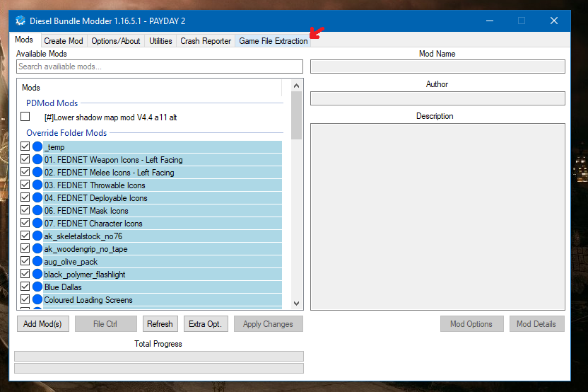588x392 pixels.
Task: Click blue circle beside Blue Dallas
Action: pyautogui.click(x=37, y=287)
